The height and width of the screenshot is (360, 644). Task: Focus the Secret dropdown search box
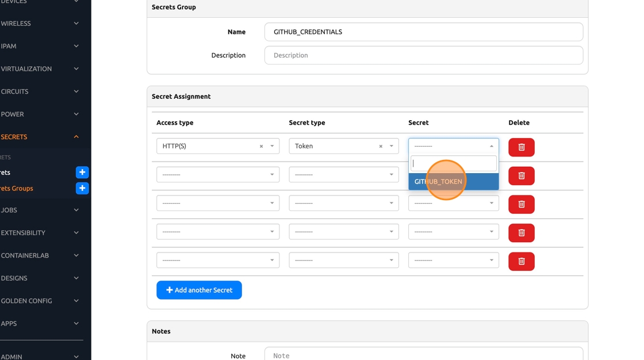[453, 163]
